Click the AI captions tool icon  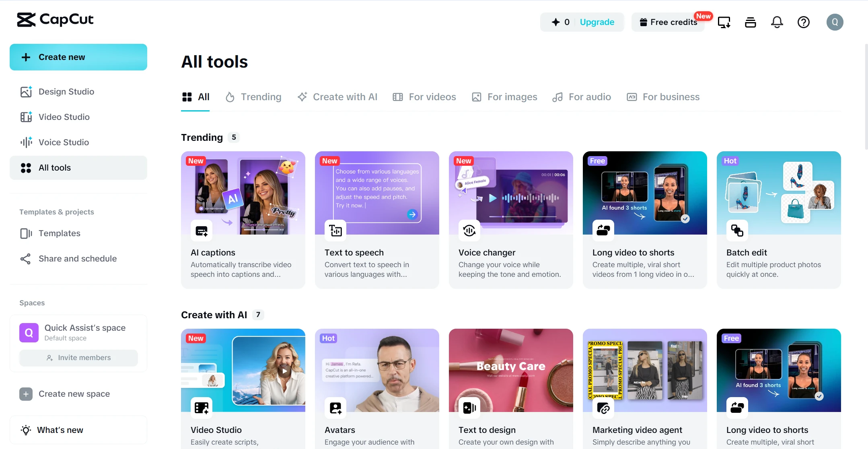(x=202, y=231)
